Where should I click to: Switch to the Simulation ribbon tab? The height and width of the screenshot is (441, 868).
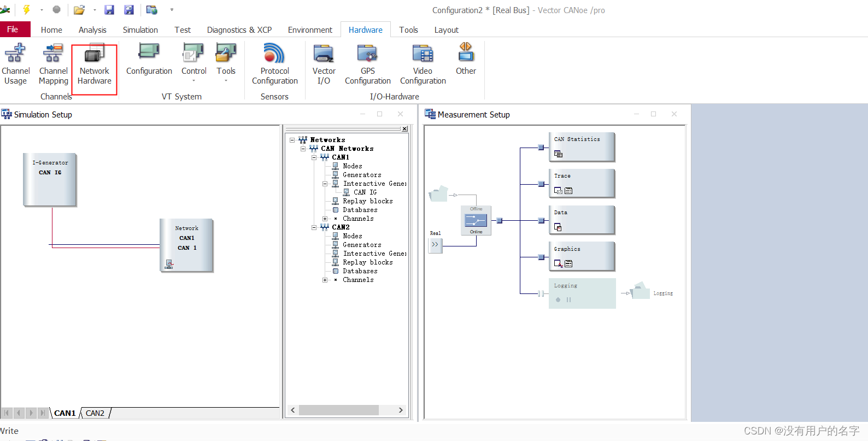point(140,30)
